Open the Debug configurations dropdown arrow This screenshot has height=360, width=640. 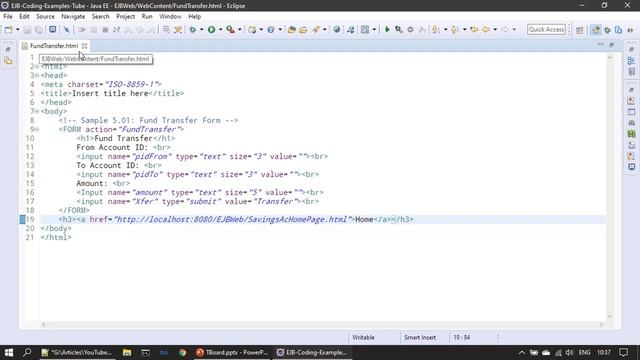point(201,29)
